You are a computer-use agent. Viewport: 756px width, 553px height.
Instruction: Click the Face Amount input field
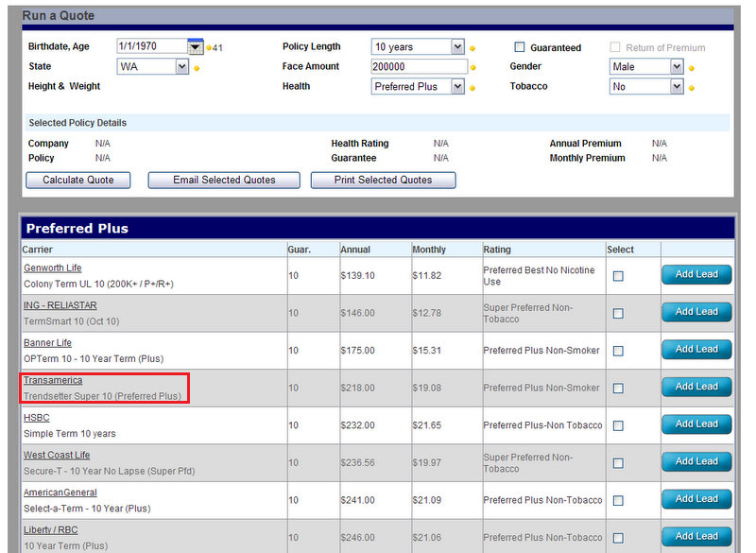(x=419, y=66)
